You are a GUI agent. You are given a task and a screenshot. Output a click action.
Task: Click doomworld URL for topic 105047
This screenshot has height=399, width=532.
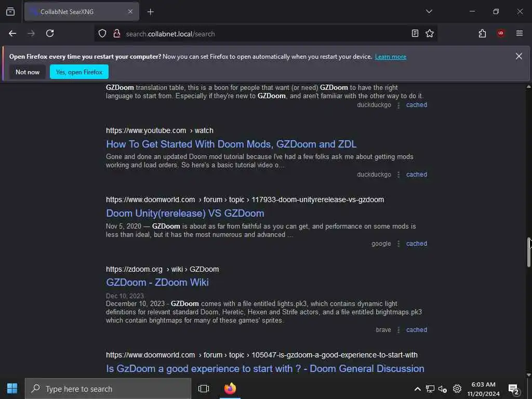tap(262, 355)
